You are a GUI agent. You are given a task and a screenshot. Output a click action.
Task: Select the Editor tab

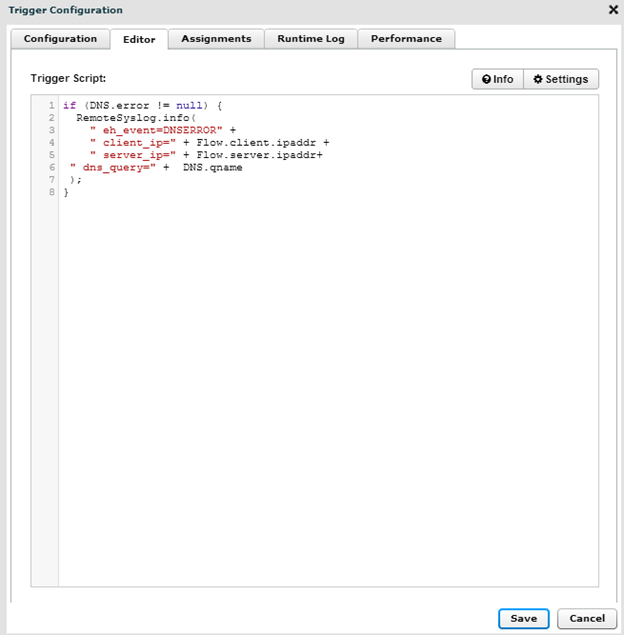139,40
